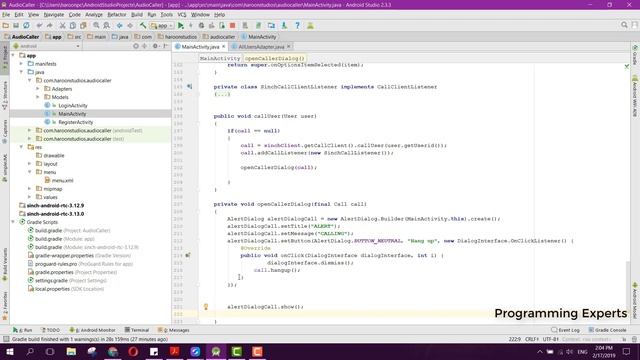The width and height of the screenshot is (640, 360).
Task: Click the Find magnifier icon
Action: coord(96,25)
